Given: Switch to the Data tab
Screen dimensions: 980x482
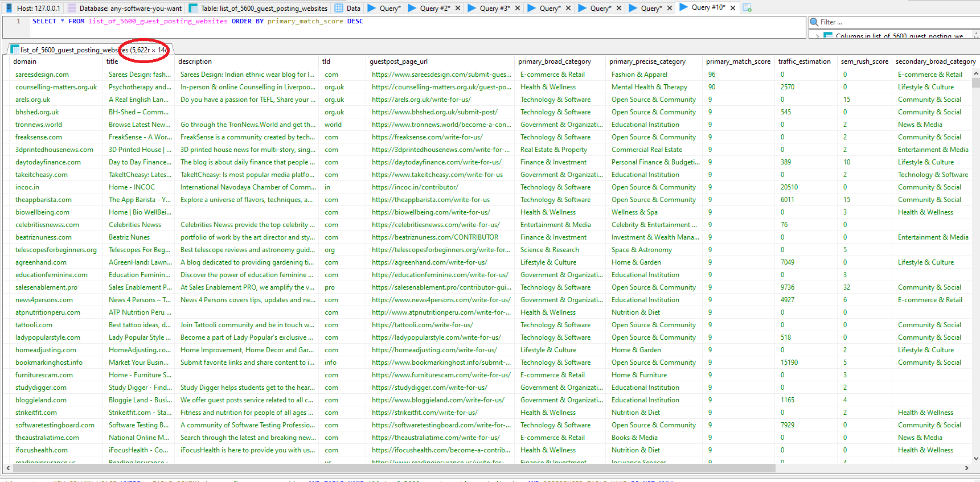Looking at the screenshot, I should point(348,8).
